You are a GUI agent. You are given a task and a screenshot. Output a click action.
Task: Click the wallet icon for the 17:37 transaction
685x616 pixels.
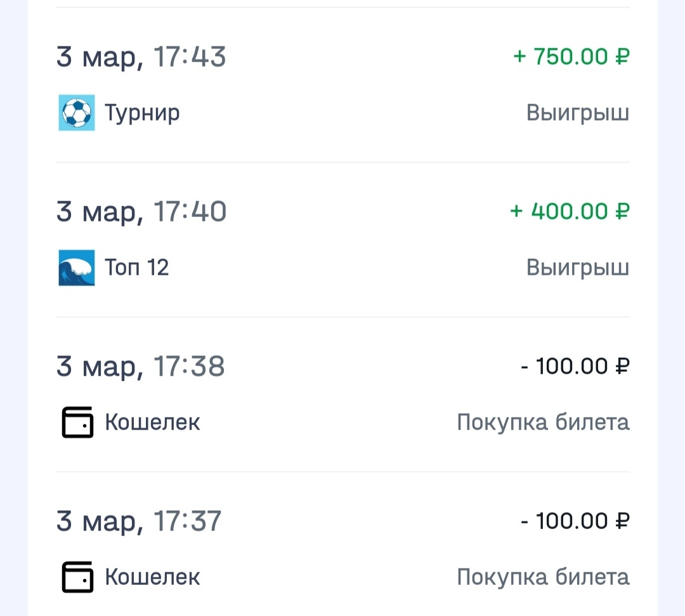[76, 577]
